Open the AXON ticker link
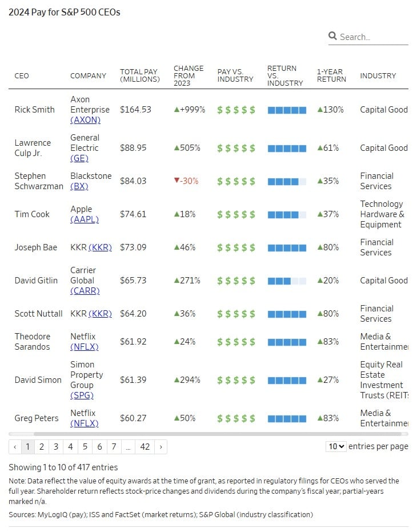The width and height of the screenshot is (417, 532). (x=85, y=120)
